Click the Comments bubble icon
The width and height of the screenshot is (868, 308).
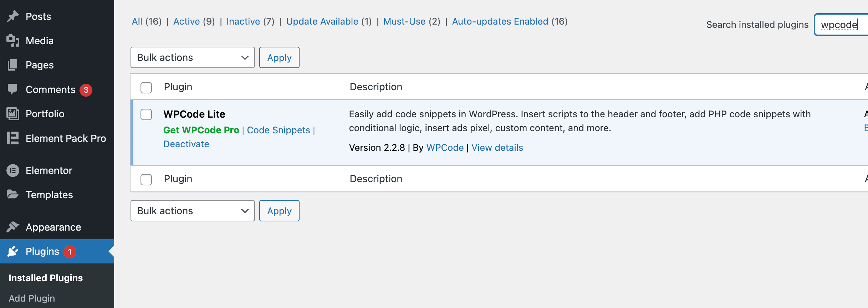pyautogui.click(x=13, y=89)
